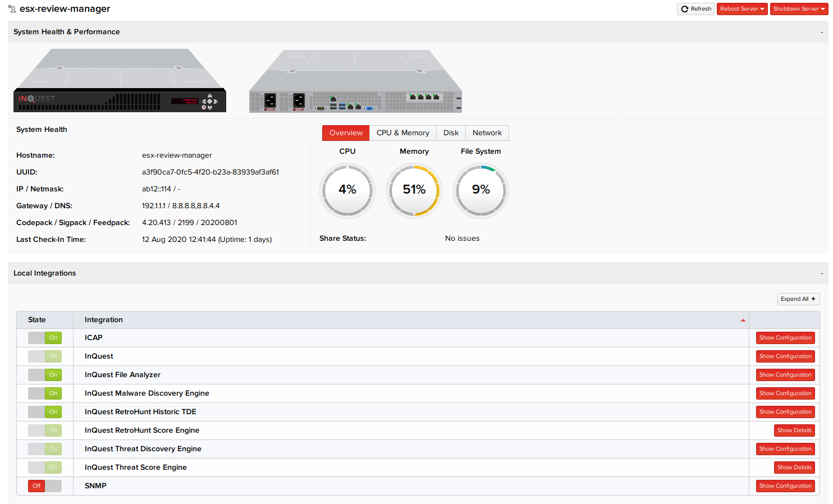Open the Disk tab
This screenshot has height=504, width=833.
point(451,133)
